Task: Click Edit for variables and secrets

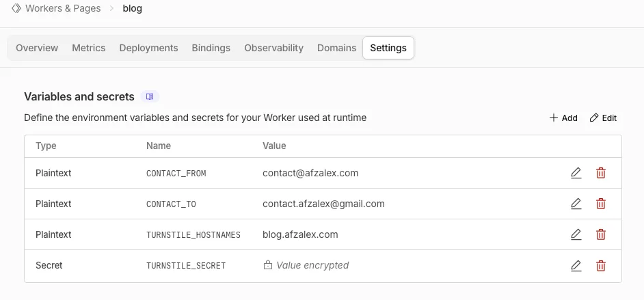Action: coord(603,118)
